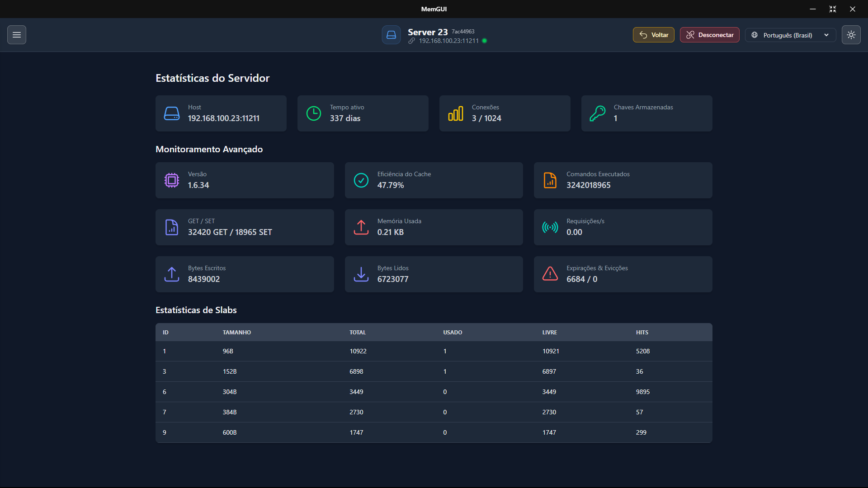Image resolution: width=868 pixels, height=488 pixels.
Task: Open the language selection dropdown
Action: [790, 35]
